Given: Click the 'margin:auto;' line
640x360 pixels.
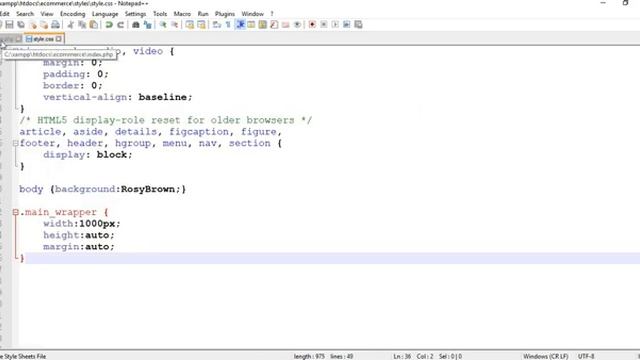Looking at the screenshot, I should 79,247.
